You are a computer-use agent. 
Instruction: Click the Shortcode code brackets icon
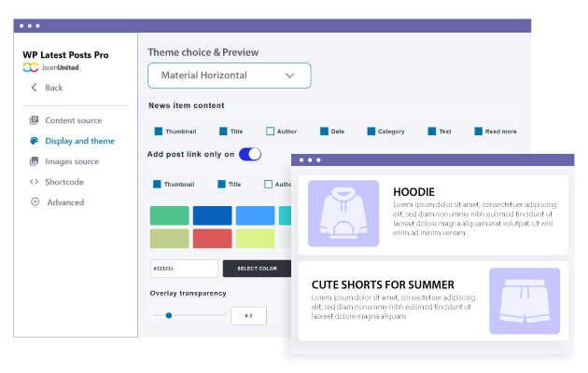pyautogui.click(x=35, y=182)
